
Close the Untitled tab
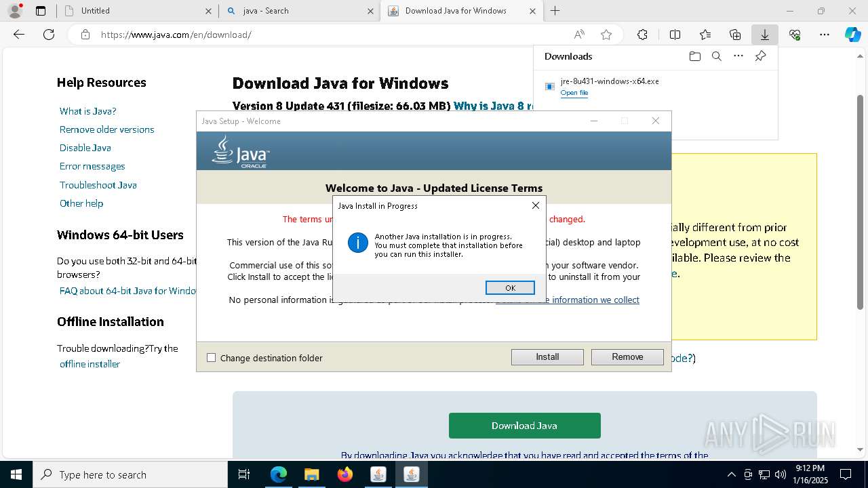pos(208,11)
